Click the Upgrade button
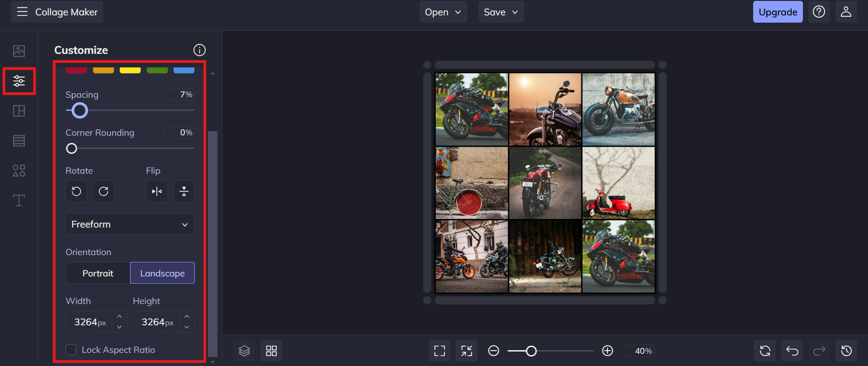 coord(778,12)
